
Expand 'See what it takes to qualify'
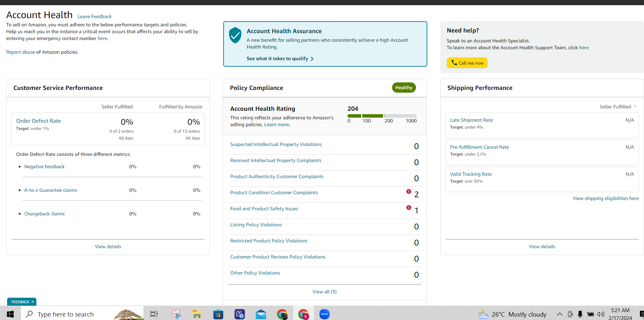point(280,58)
